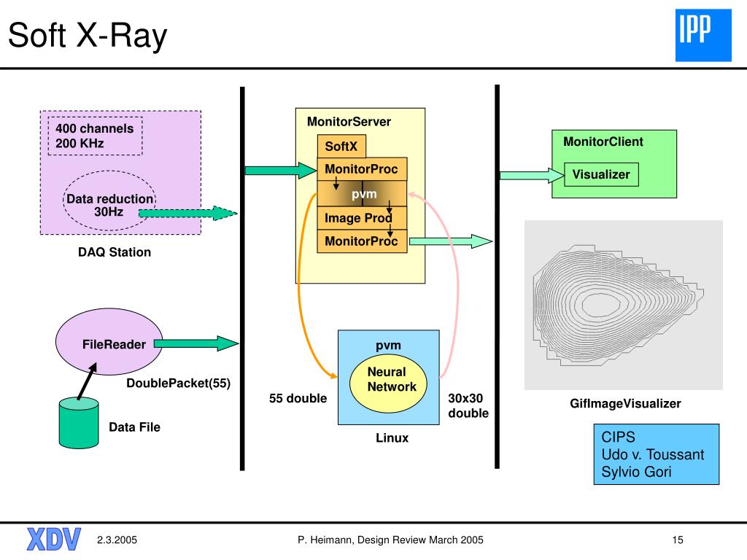The image size is (747, 560).
Task: Click the light green arrow leaving lower MonitorProc
Action: (451, 241)
